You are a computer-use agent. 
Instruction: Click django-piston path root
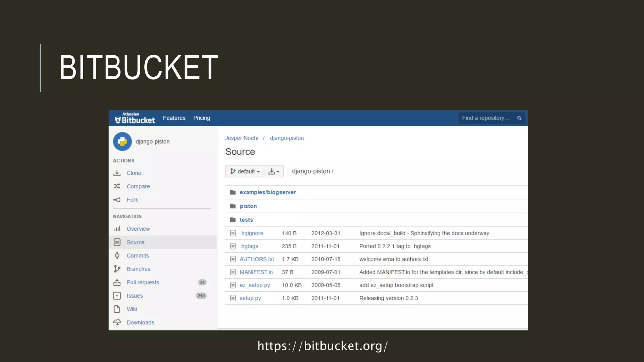click(311, 171)
